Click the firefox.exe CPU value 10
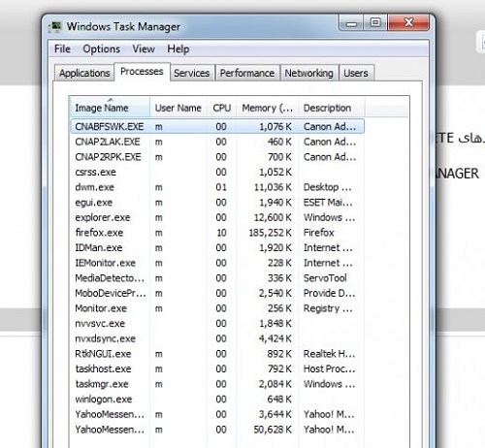The width and height of the screenshot is (485, 448). [x=221, y=233]
